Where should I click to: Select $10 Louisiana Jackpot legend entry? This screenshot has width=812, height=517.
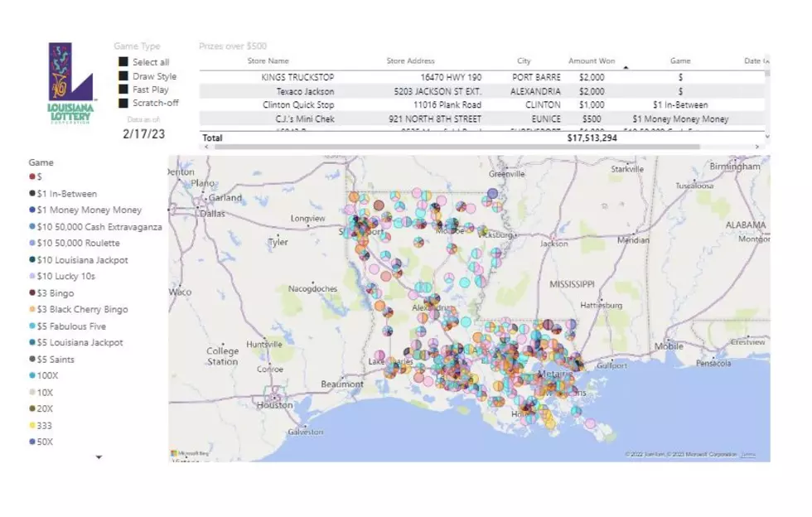[x=79, y=259]
